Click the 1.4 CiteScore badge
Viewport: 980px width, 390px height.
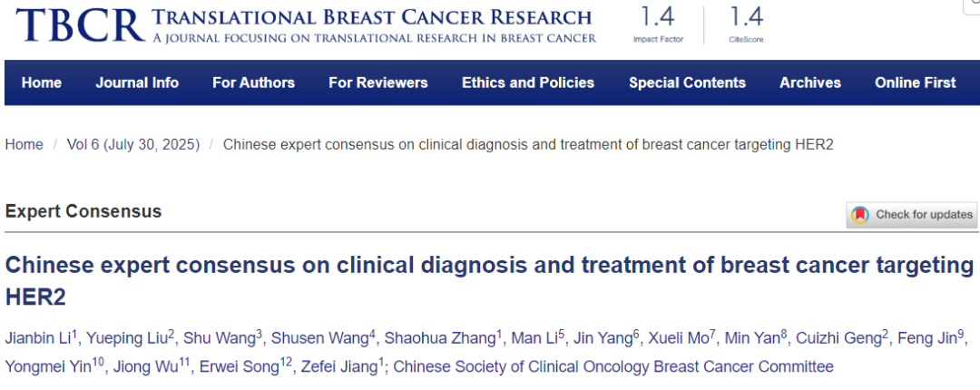click(745, 24)
